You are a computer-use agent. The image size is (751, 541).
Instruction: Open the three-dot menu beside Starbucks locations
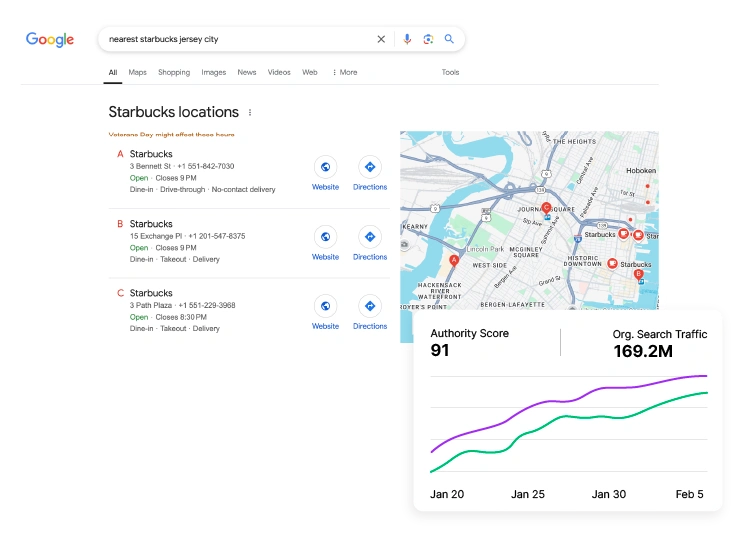(250, 113)
